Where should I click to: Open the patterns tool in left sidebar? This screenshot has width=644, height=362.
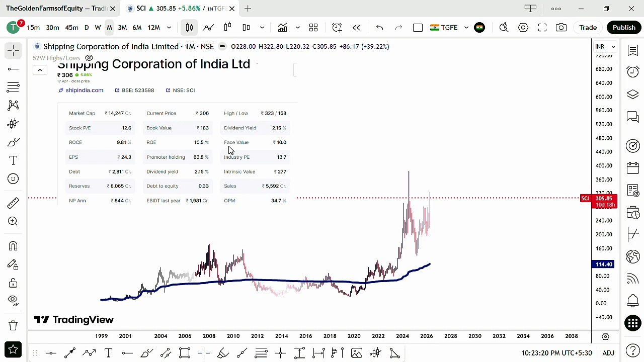[13, 105]
